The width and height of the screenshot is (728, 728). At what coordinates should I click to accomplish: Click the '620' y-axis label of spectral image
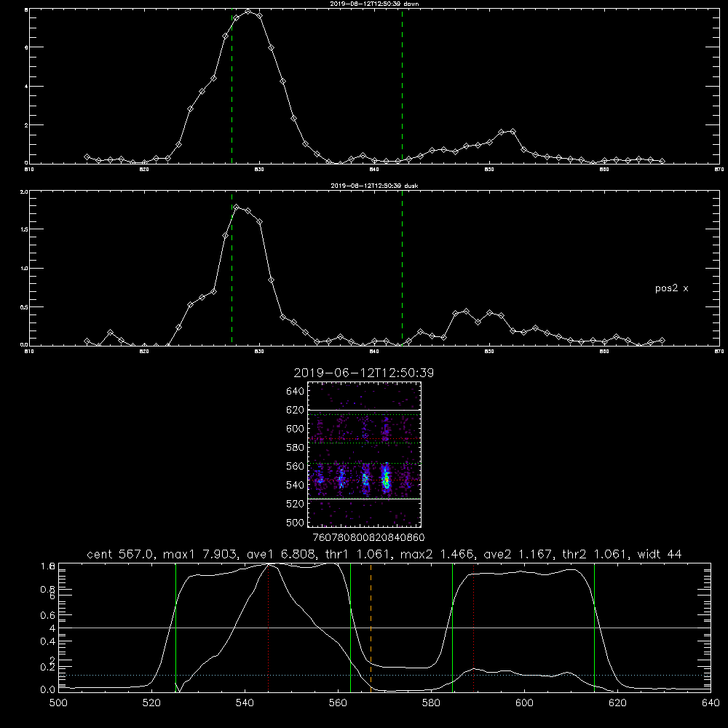coord(296,410)
